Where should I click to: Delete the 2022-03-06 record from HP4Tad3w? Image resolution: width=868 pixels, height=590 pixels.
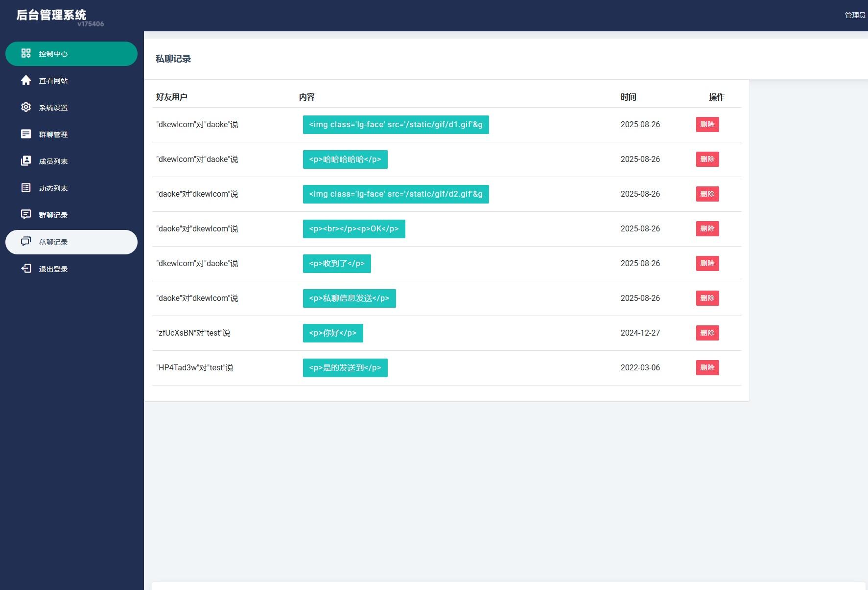click(x=707, y=367)
